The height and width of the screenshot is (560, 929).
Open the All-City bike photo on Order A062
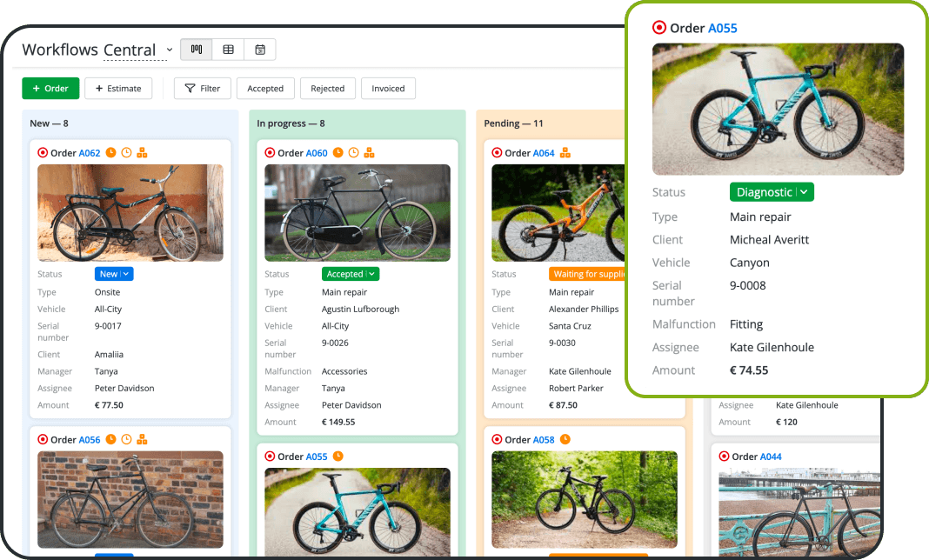[130, 213]
